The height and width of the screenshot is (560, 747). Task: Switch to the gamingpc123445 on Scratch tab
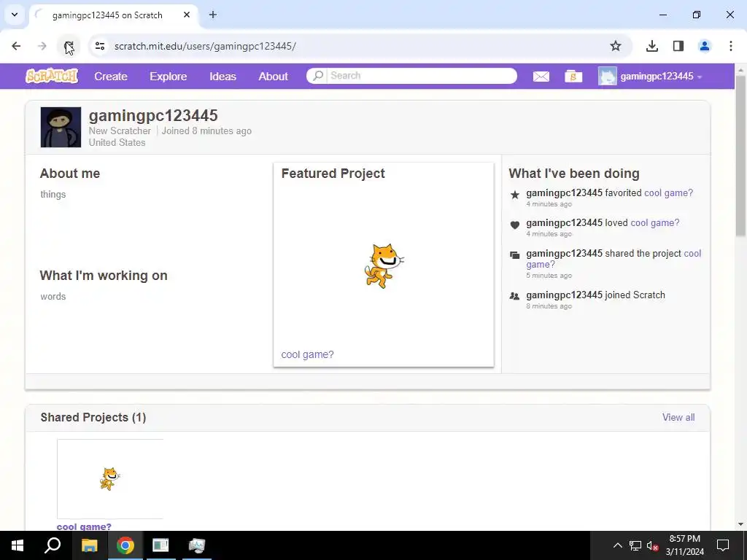[113, 15]
